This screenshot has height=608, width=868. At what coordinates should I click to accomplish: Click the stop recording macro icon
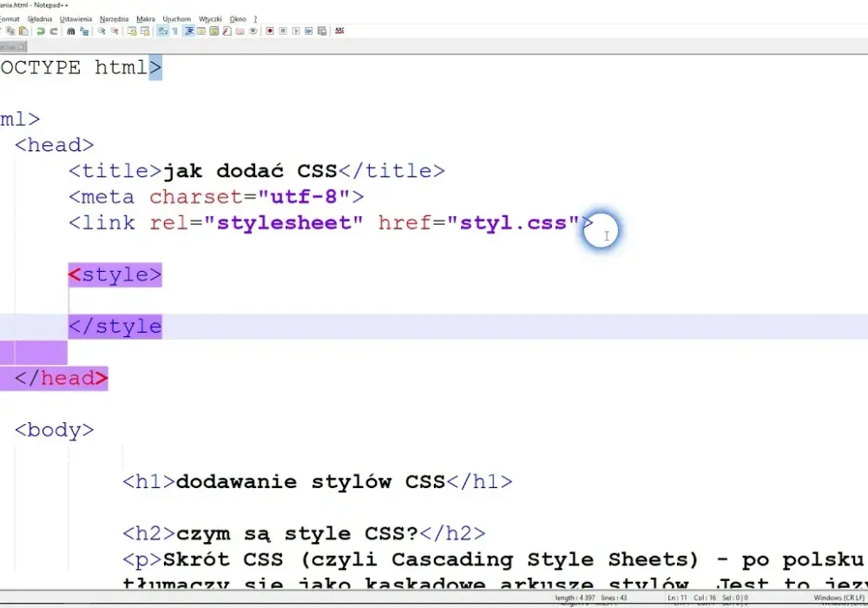(x=283, y=31)
